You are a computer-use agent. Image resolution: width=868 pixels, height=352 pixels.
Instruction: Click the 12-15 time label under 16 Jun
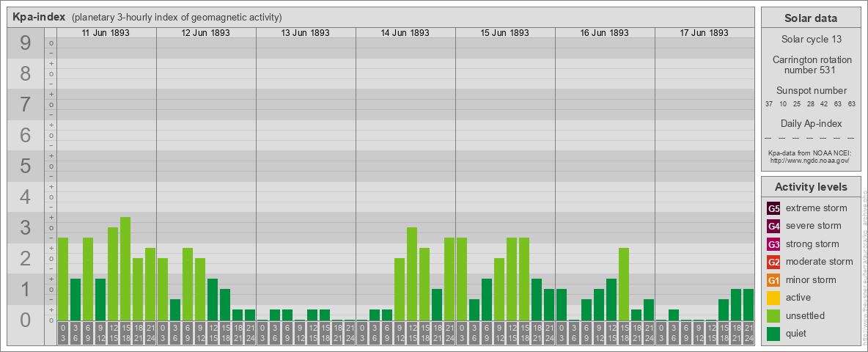[611, 334]
